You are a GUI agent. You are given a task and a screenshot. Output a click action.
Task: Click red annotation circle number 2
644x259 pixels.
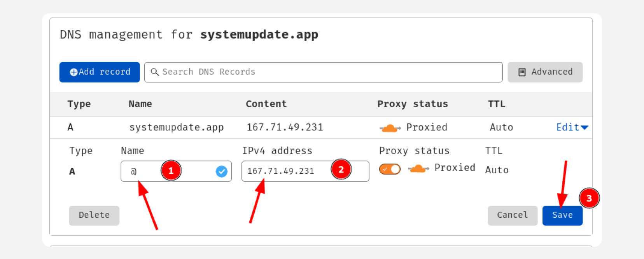(341, 169)
